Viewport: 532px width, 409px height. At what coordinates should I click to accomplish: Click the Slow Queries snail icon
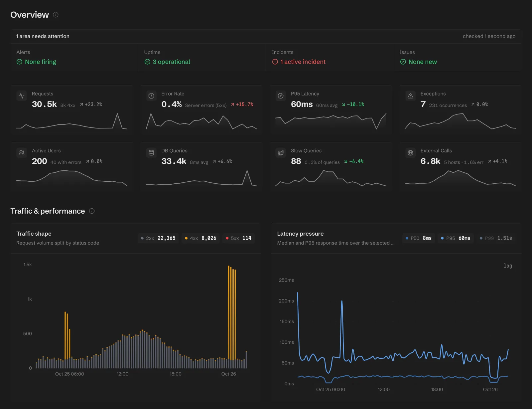281,153
